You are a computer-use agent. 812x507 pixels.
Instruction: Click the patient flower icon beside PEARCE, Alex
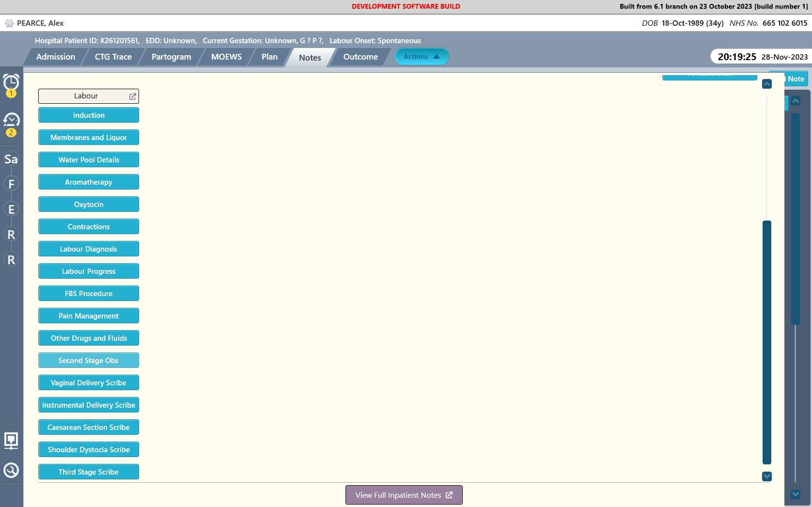(9, 23)
